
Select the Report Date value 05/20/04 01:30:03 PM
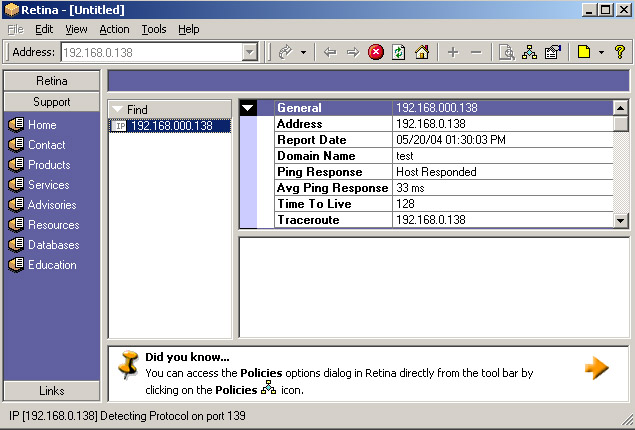pos(451,140)
